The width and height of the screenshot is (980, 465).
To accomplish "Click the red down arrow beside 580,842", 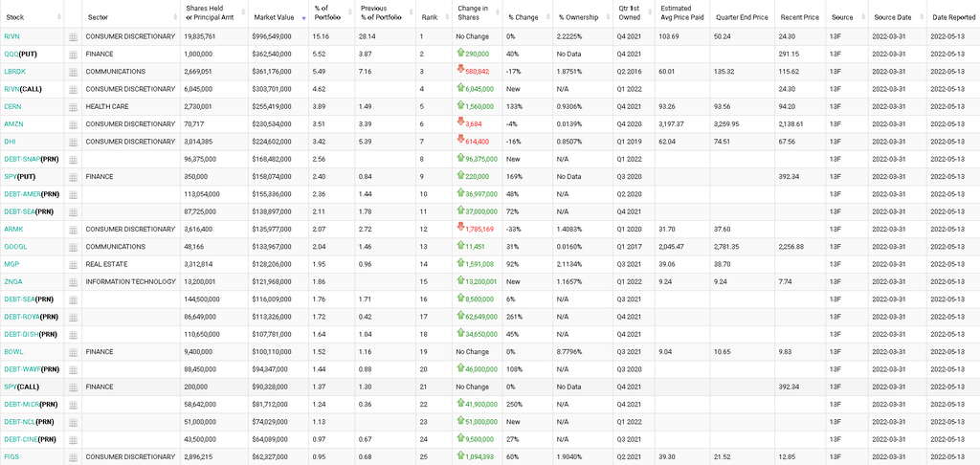I will pos(460,71).
